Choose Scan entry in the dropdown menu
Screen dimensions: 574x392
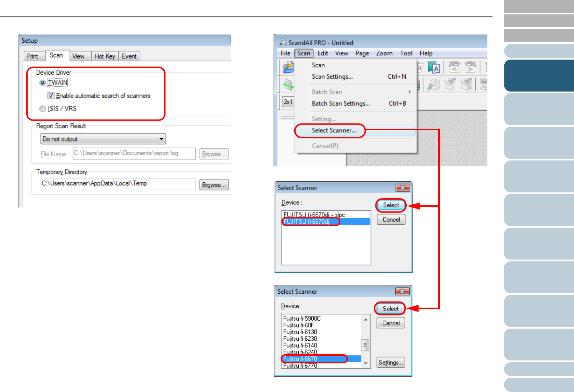(355, 65)
